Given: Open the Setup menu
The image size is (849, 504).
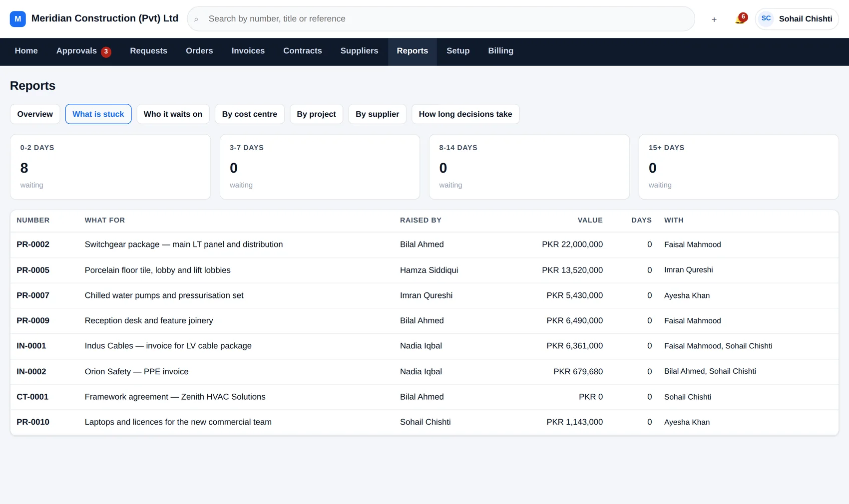Looking at the screenshot, I should (x=458, y=51).
